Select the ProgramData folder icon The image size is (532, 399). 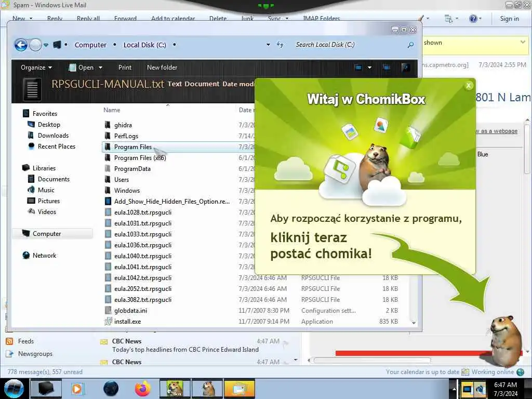[x=108, y=169]
